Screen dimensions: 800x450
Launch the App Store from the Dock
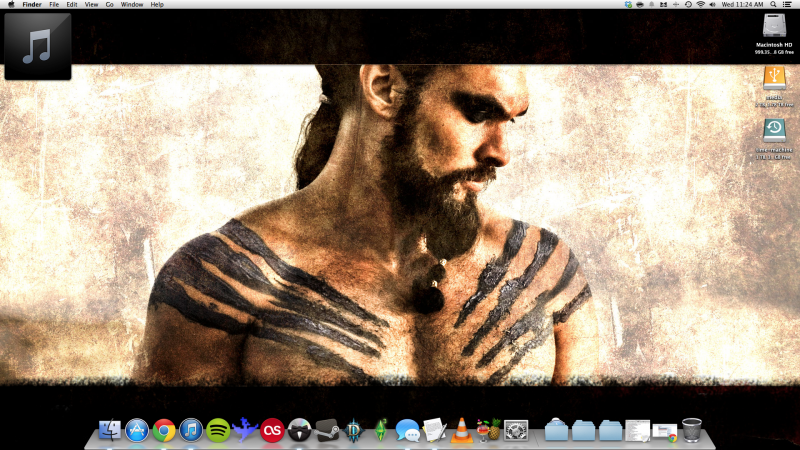click(137, 430)
